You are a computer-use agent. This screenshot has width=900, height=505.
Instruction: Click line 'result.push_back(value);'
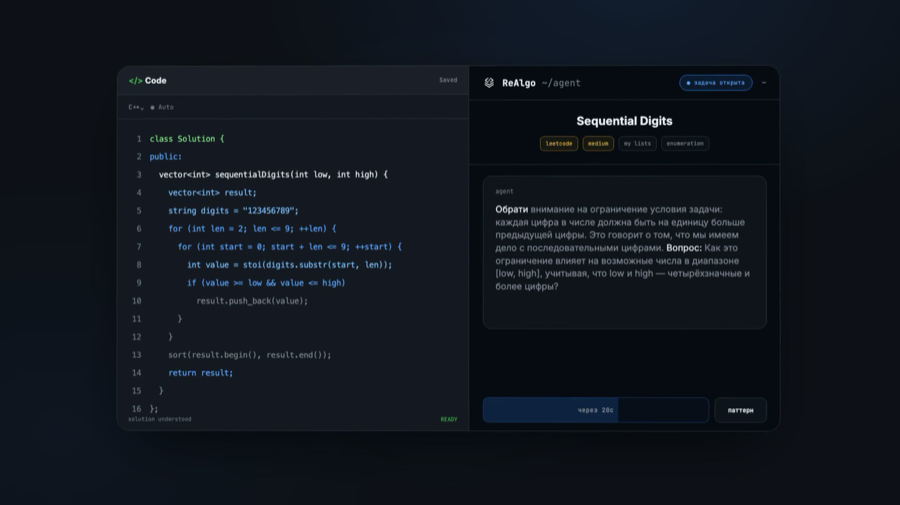[x=252, y=301]
